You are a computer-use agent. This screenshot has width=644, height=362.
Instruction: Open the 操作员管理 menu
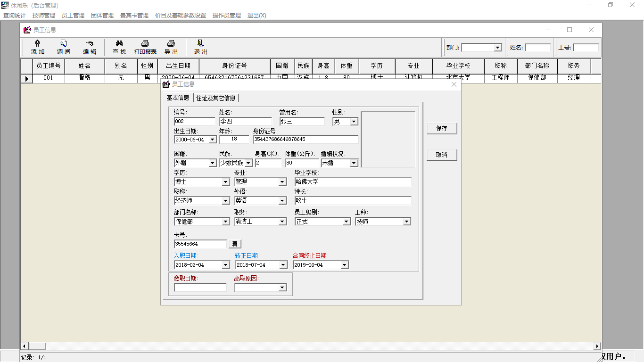(x=227, y=15)
